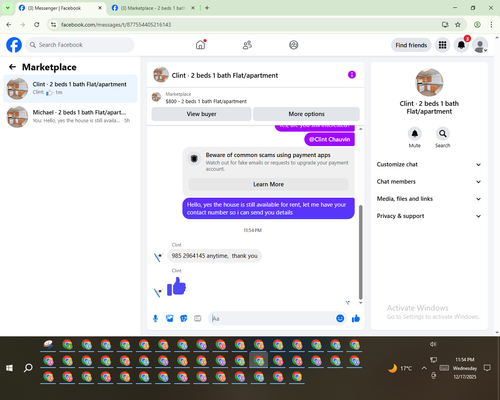Send a voice clip microphone icon
The height and width of the screenshot is (400, 500).
(x=155, y=319)
